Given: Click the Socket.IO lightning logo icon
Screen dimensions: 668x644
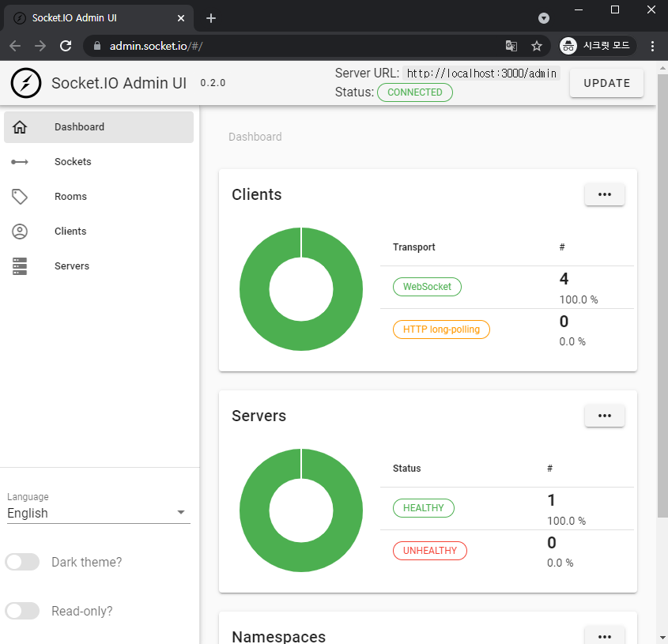Looking at the screenshot, I should click(x=26, y=83).
